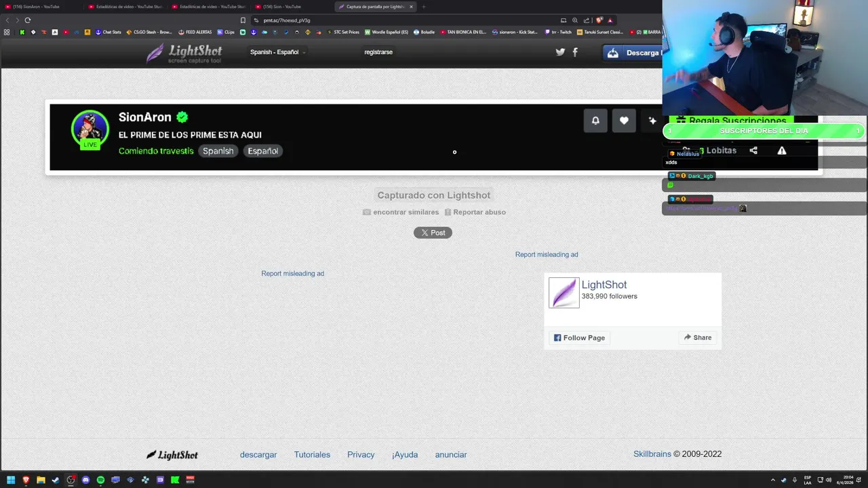Click the Share button in the Facebook widget

pyautogui.click(x=698, y=338)
